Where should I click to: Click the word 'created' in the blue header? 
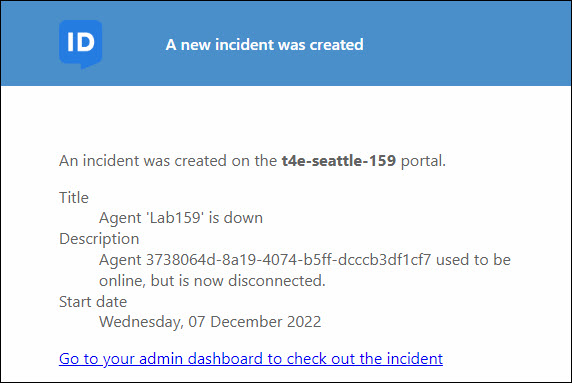(x=336, y=45)
